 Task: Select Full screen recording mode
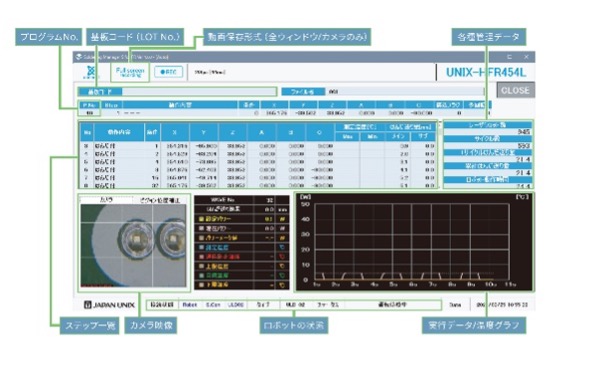tap(130, 72)
